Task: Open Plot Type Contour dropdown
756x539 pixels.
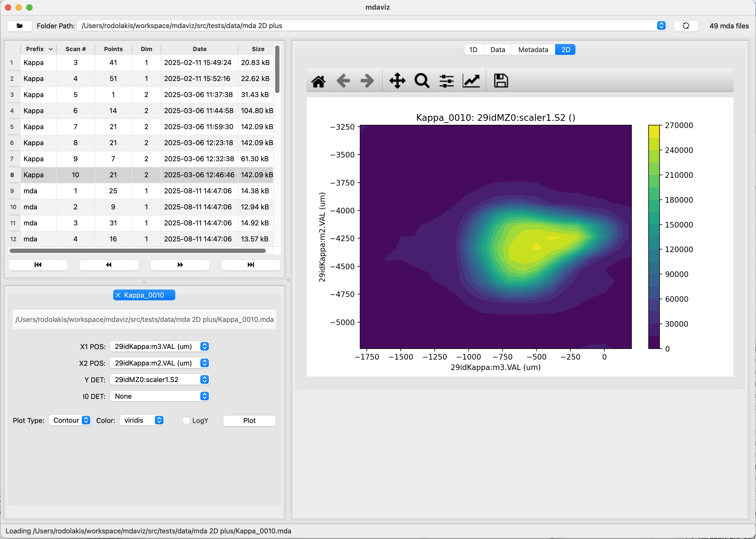Action: [70, 420]
